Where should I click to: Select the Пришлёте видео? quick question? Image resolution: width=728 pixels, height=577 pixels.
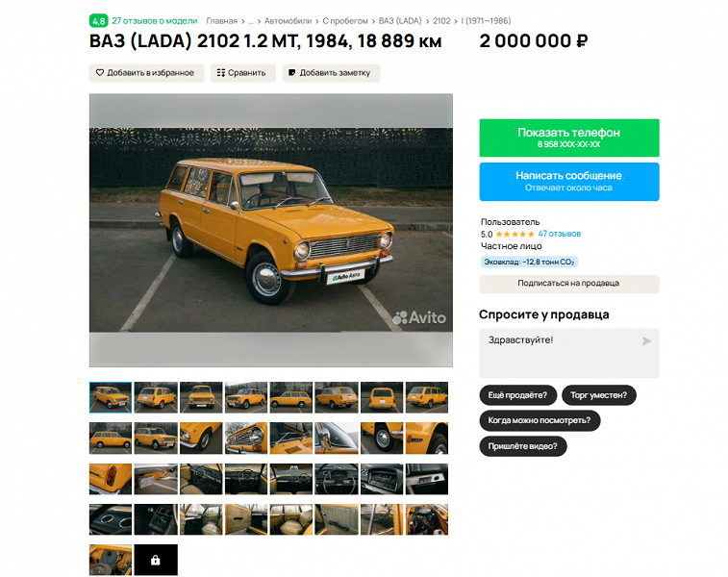[x=523, y=446]
